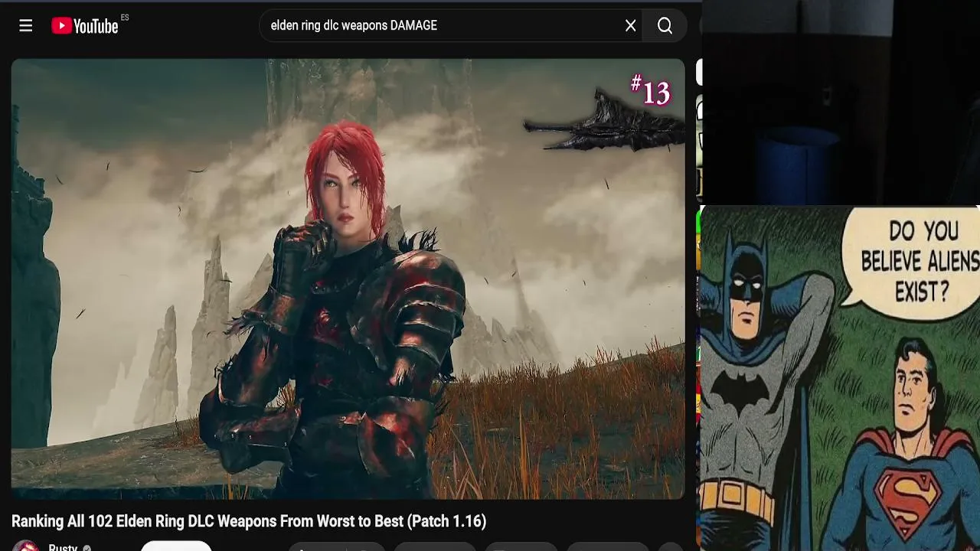Open the Rusty channel name link
The image size is (980, 551).
63,547
